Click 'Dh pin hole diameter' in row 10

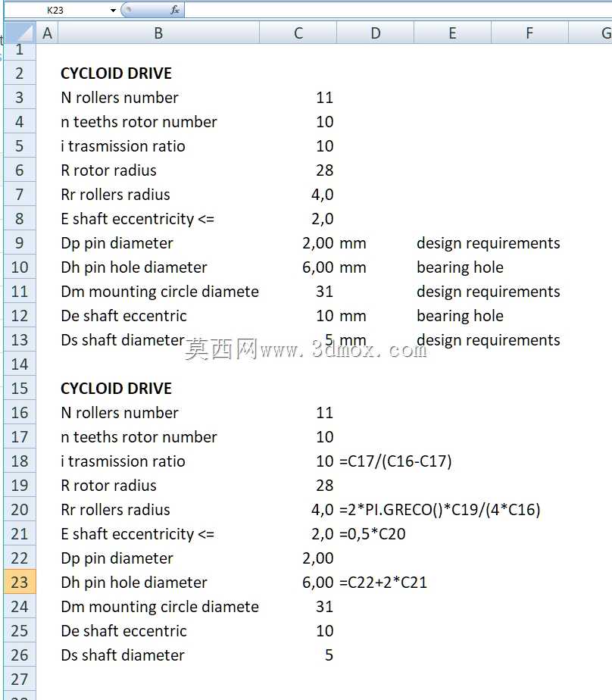click(134, 267)
